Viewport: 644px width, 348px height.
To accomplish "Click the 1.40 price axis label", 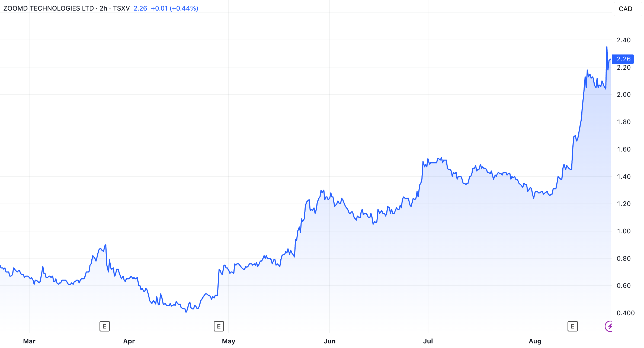I will coord(624,177).
